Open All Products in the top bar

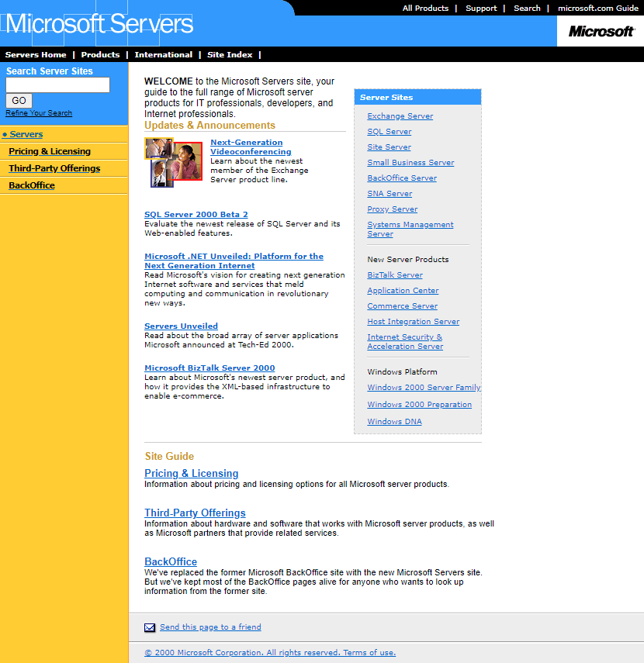pos(425,8)
